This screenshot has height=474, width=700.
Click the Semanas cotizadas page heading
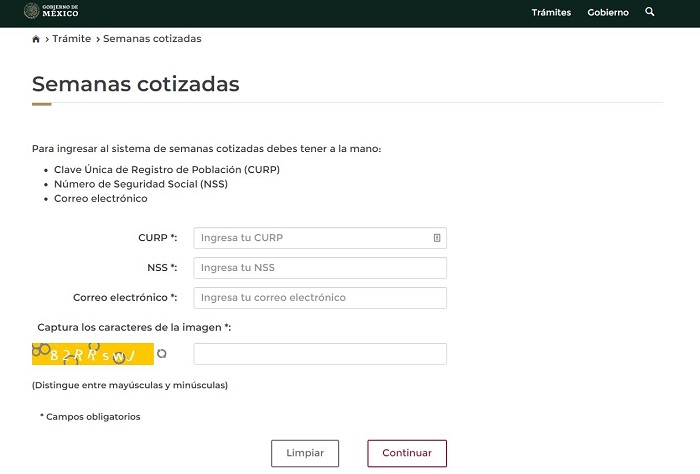coord(136,84)
